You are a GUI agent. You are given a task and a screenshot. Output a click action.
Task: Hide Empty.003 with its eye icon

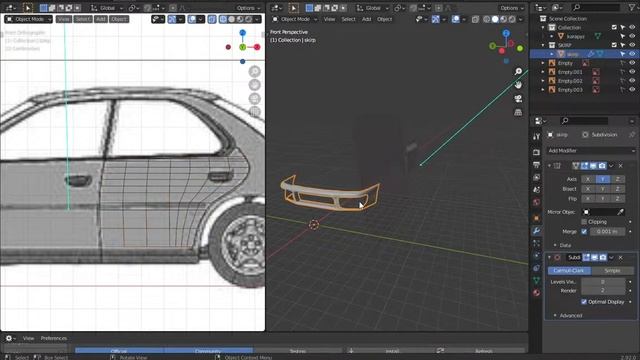pyautogui.click(x=632, y=89)
